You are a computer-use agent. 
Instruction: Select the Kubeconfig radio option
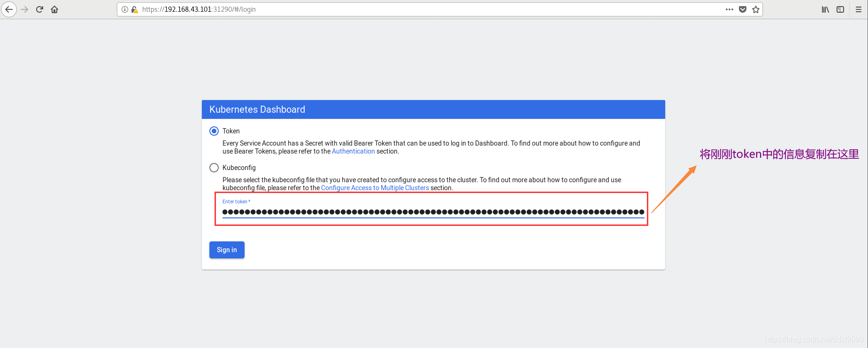(214, 168)
